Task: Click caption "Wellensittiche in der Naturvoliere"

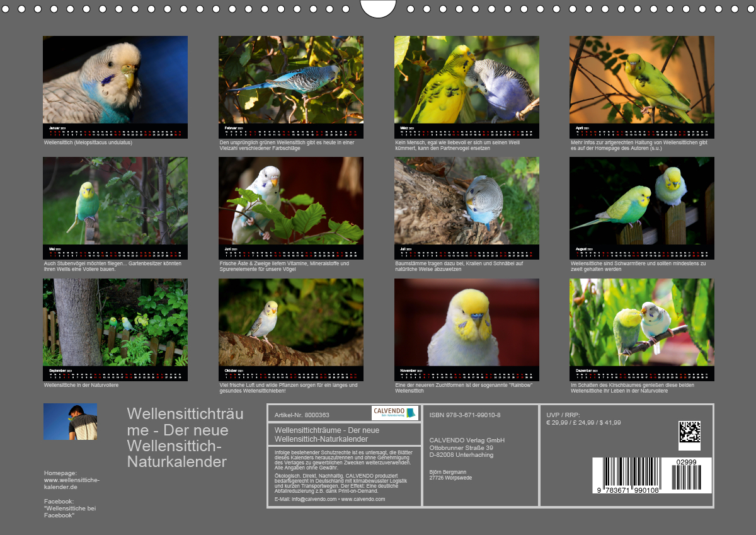Action: pyautogui.click(x=81, y=384)
